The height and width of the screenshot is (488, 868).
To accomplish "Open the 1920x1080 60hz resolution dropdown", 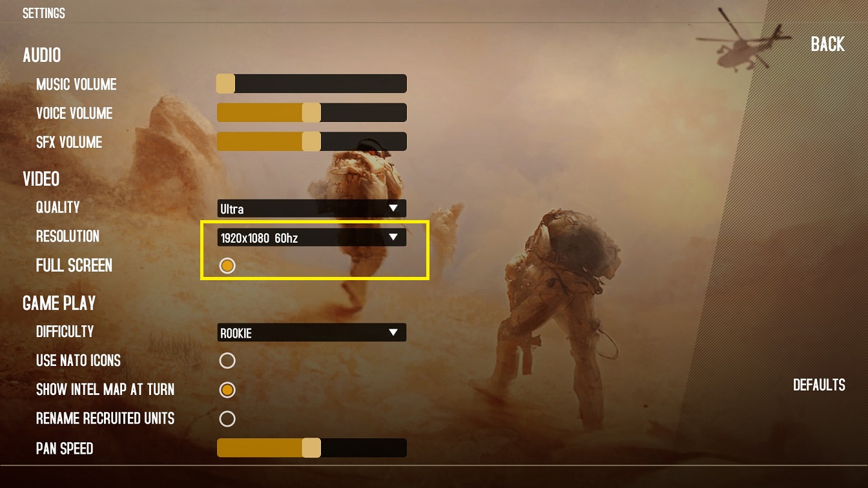I will click(x=312, y=238).
